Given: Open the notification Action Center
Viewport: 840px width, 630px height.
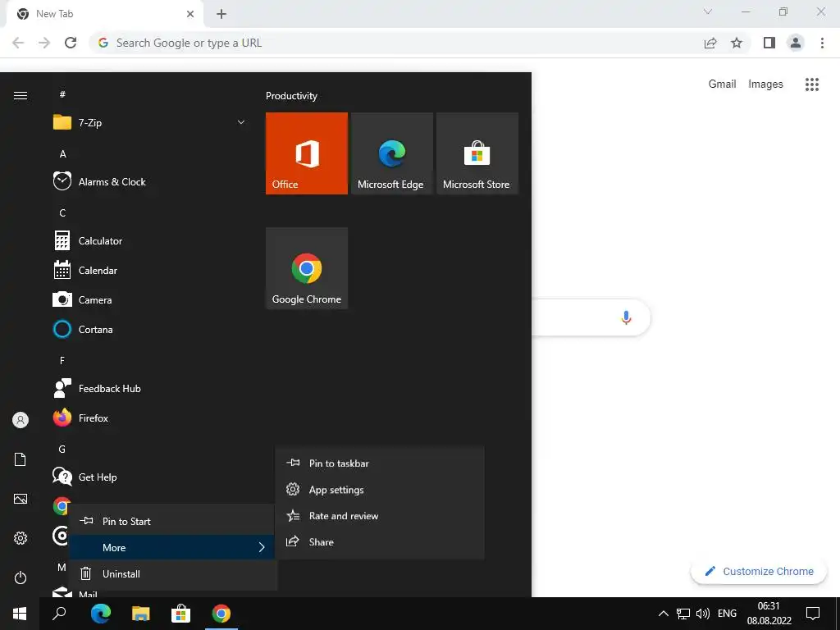Looking at the screenshot, I should tap(813, 614).
